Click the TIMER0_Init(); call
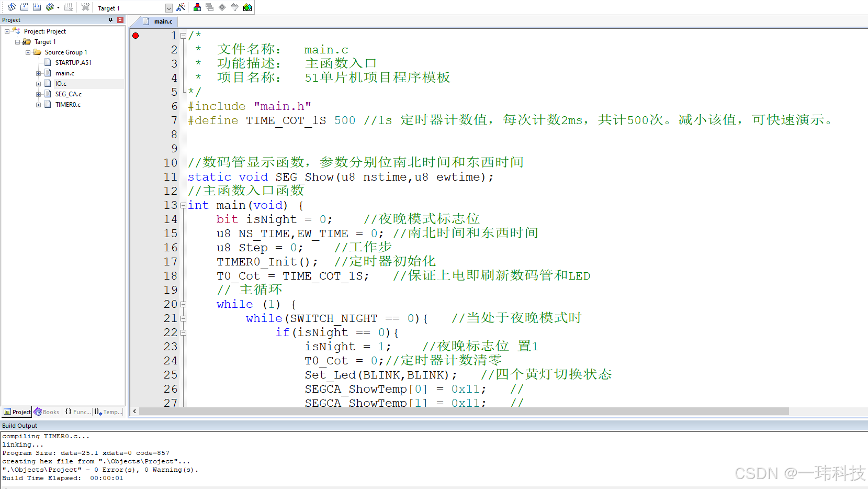The image size is (868, 489). pos(267,262)
